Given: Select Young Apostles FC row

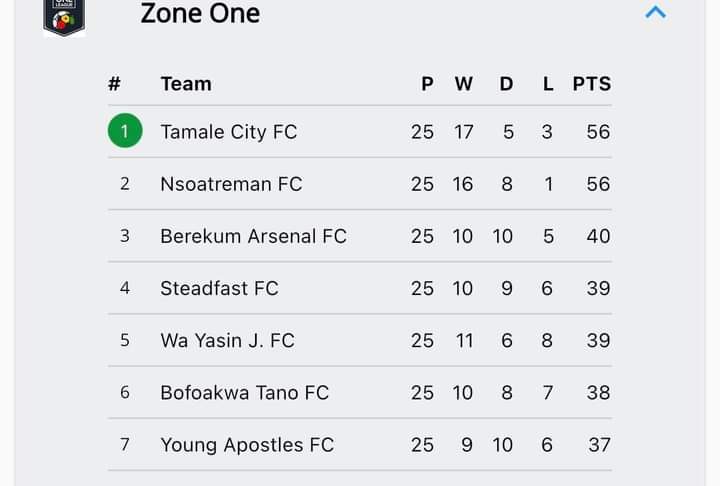Looking at the screenshot, I should tap(360, 445).
